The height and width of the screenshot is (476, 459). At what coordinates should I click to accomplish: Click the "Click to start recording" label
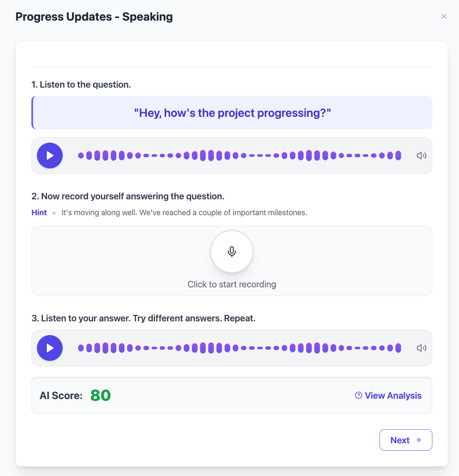pos(232,284)
